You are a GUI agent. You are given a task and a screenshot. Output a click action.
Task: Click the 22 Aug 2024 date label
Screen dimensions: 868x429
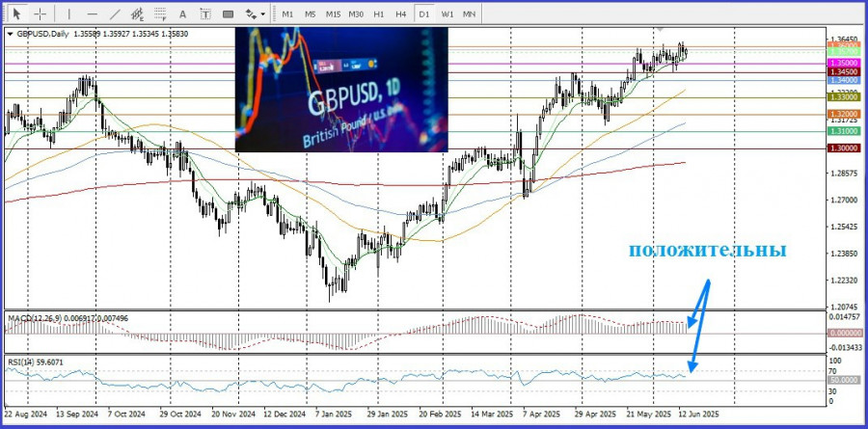pos(25,414)
